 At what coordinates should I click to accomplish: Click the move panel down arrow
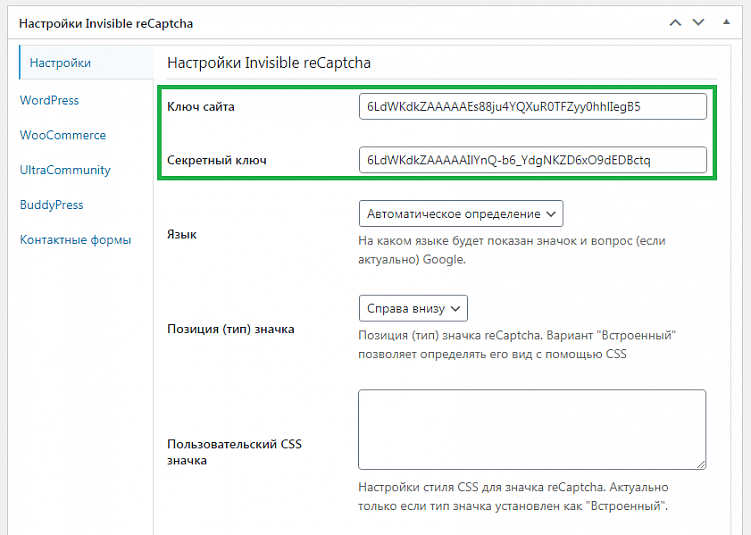click(x=701, y=21)
